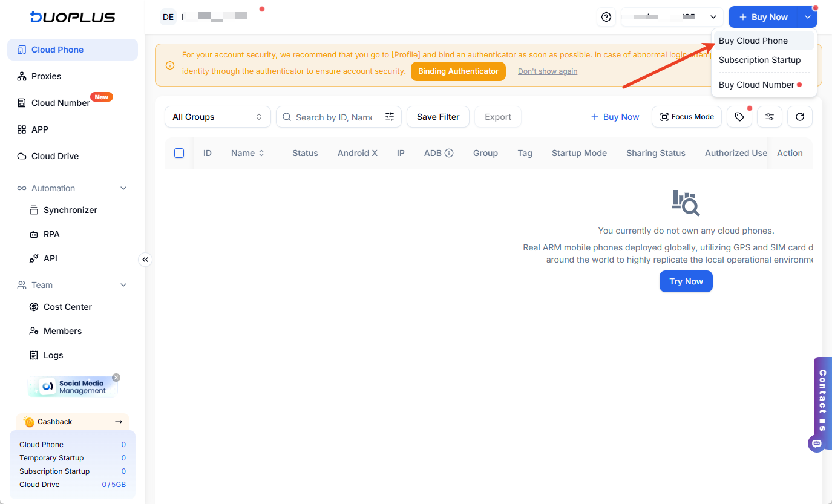This screenshot has width=832, height=504.
Task: Click the tag management icon
Action: [739, 117]
